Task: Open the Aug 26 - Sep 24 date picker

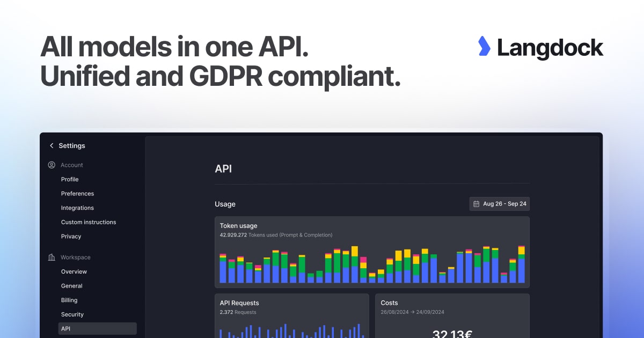Action: [x=499, y=203]
